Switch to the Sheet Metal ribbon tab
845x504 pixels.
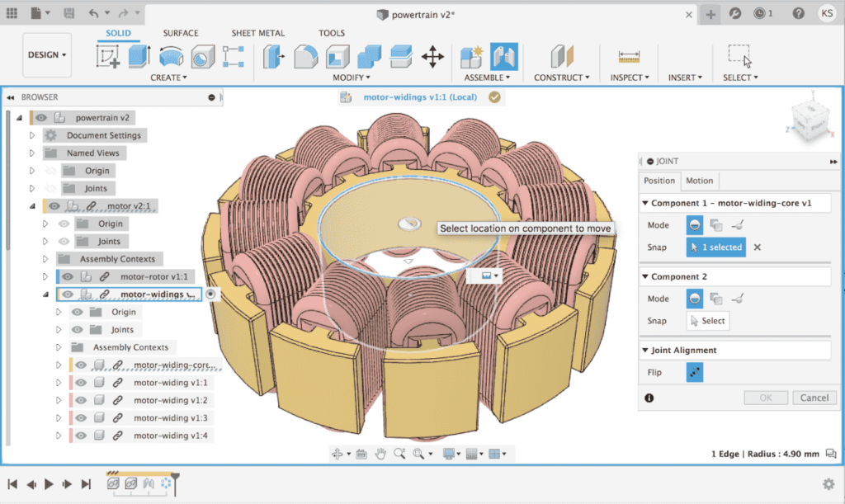click(257, 33)
